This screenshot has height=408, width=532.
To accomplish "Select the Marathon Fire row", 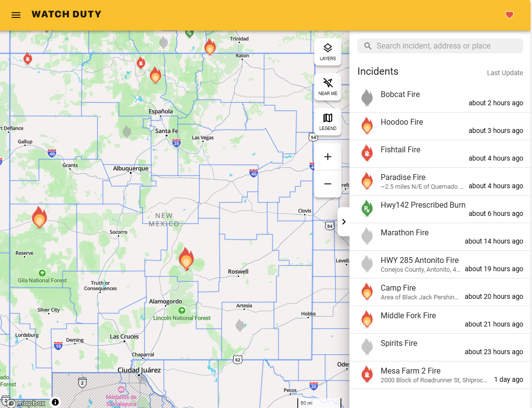I will point(440,237).
